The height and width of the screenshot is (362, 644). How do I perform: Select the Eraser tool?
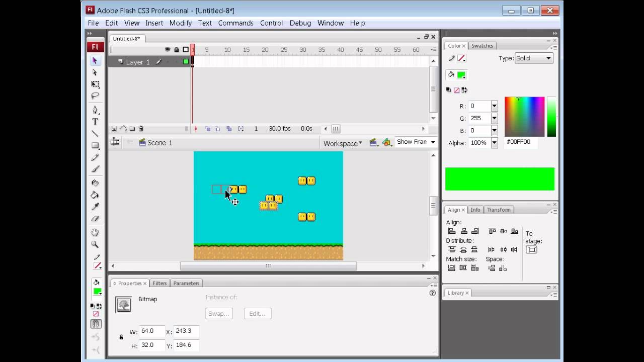coord(95,219)
